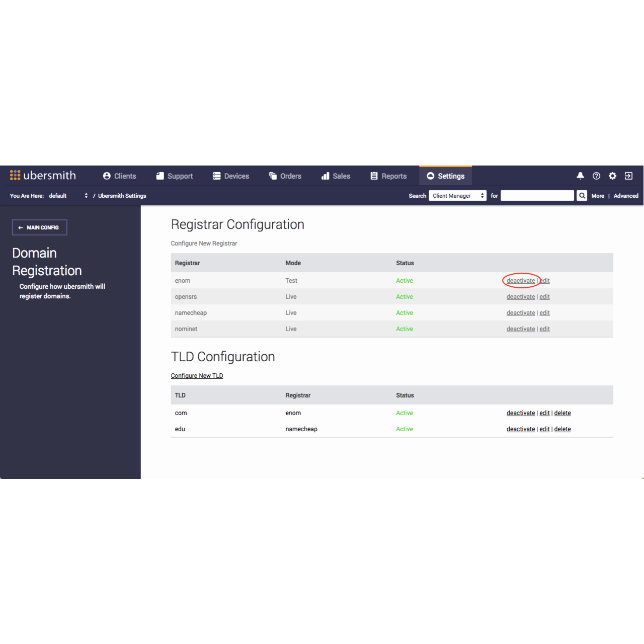Image resolution: width=644 pixels, height=644 pixels.
Task: Deactivate the enom registrar
Action: [x=521, y=280]
